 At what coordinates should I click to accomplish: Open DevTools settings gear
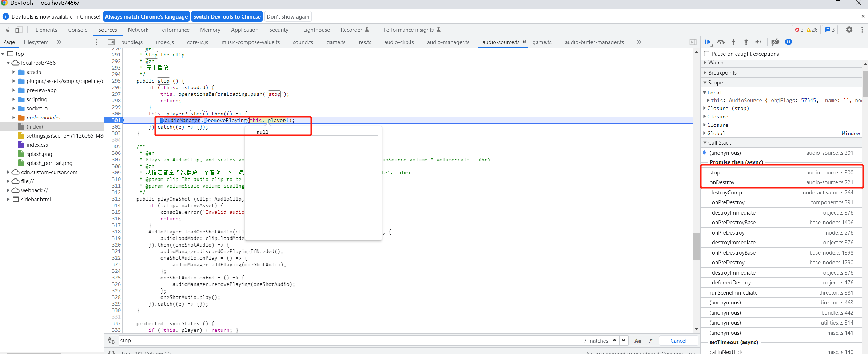coord(850,29)
